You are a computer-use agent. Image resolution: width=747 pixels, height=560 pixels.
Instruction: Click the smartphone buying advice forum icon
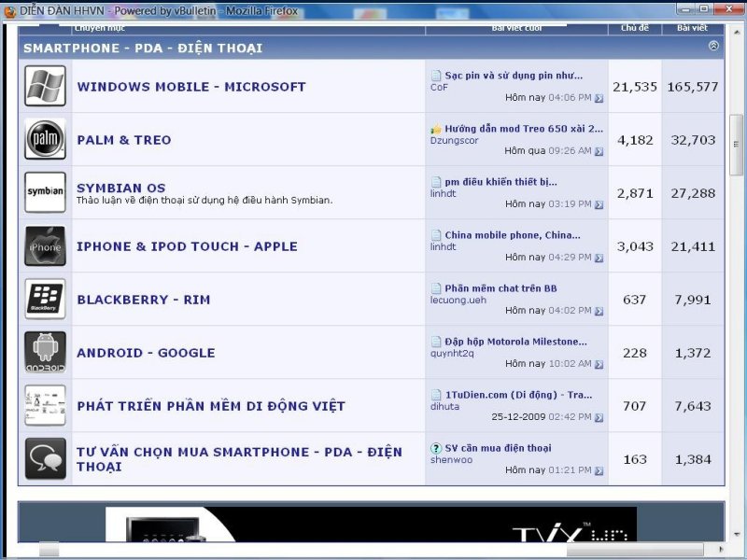pyautogui.click(x=45, y=459)
